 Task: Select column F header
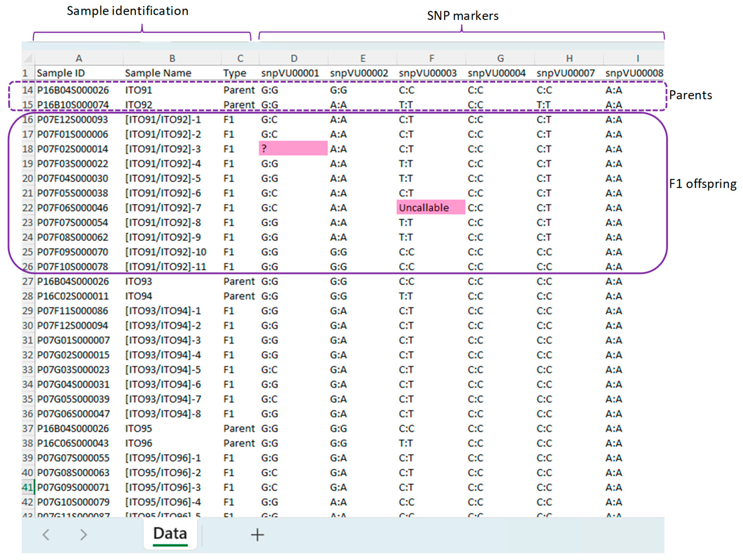point(432,58)
